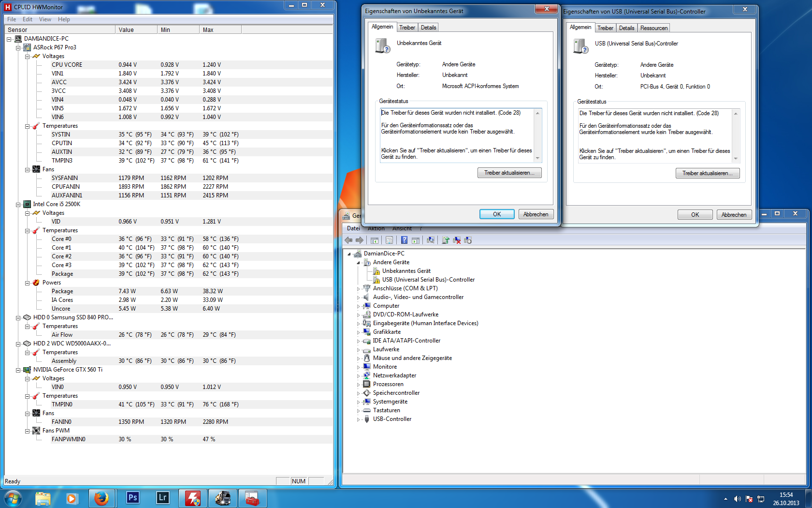Image resolution: width=812 pixels, height=508 pixels.
Task: Open the Datei menu in Device Manager
Action: [x=353, y=228]
